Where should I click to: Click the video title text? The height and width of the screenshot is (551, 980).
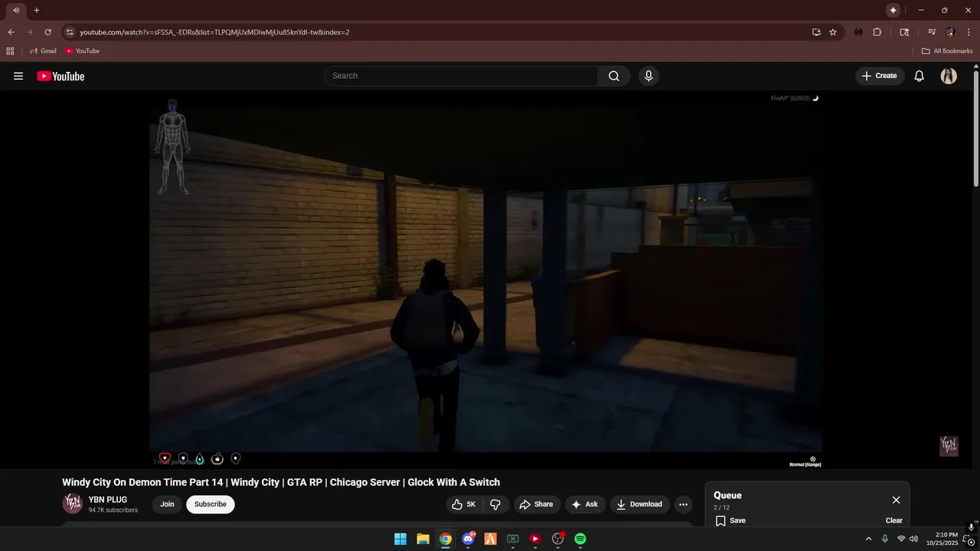click(281, 482)
